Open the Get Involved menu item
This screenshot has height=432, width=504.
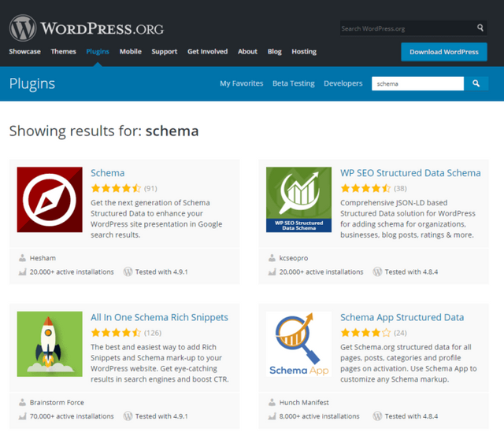click(207, 51)
